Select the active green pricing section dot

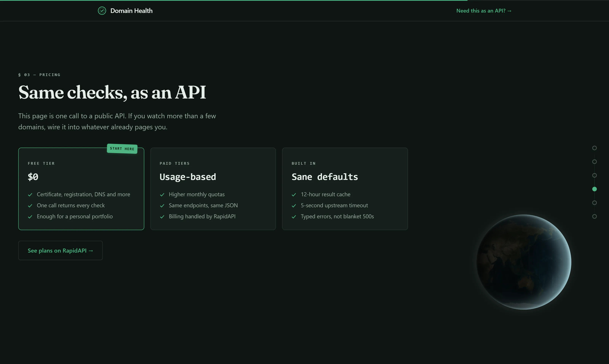coord(594,189)
